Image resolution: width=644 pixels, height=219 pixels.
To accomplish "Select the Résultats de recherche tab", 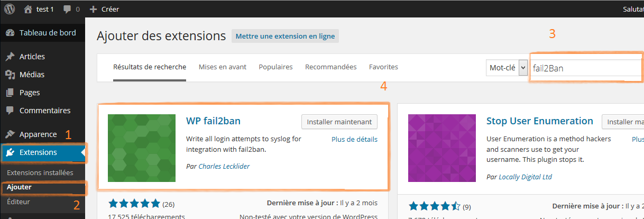I will (x=150, y=67).
